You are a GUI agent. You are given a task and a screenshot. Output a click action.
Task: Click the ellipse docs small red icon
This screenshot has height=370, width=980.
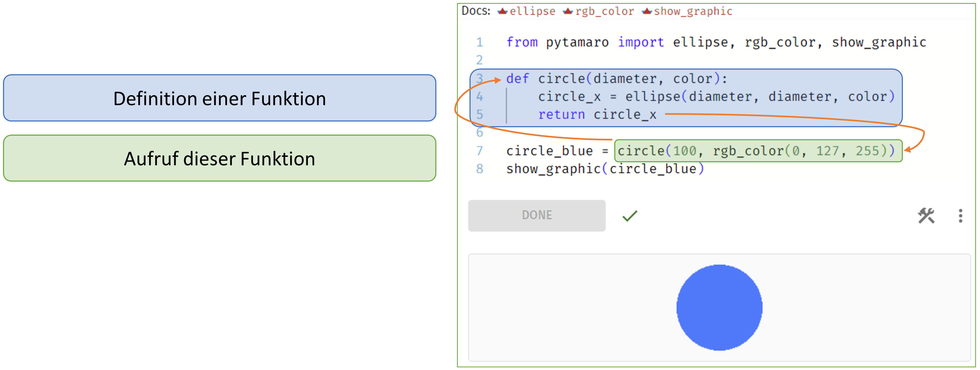503,11
